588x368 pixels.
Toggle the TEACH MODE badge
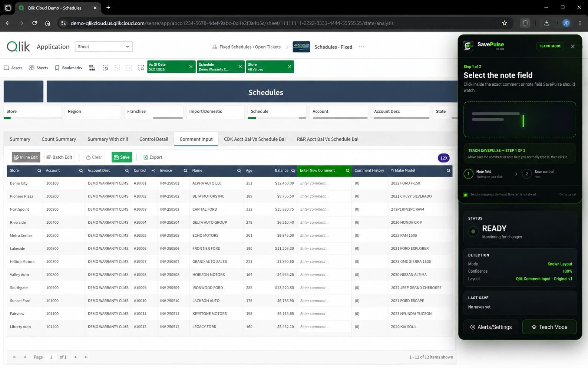pos(550,46)
